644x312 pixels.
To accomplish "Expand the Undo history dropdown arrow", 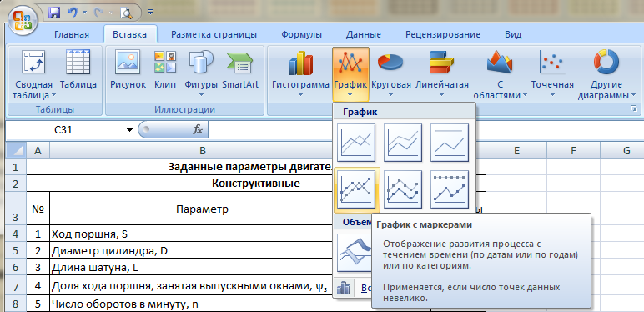I will 85,13.
